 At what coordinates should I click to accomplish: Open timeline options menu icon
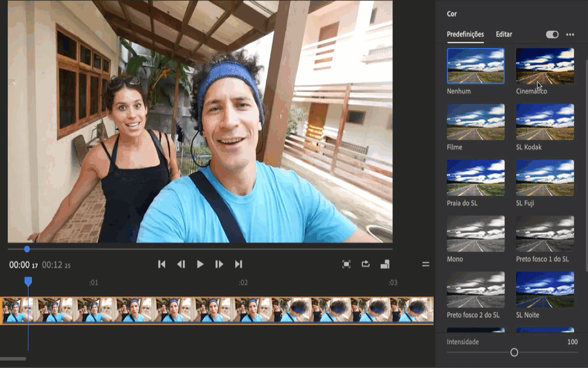pyautogui.click(x=425, y=264)
